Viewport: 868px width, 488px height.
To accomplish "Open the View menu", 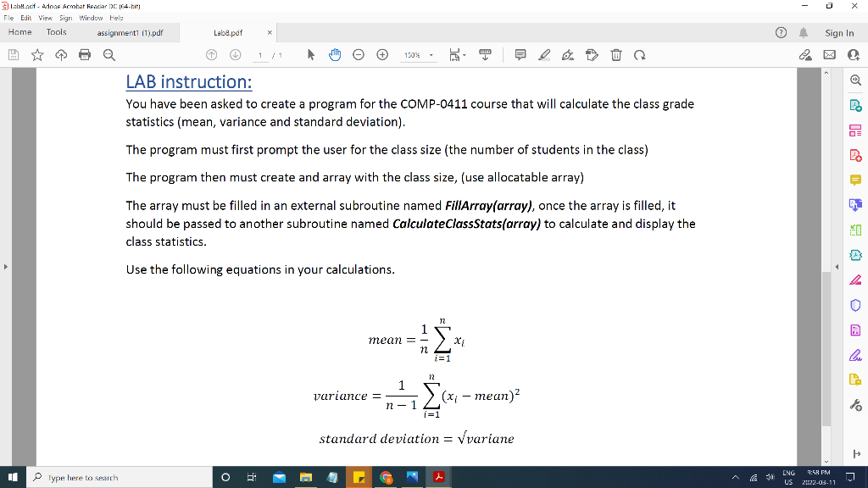I will point(46,18).
